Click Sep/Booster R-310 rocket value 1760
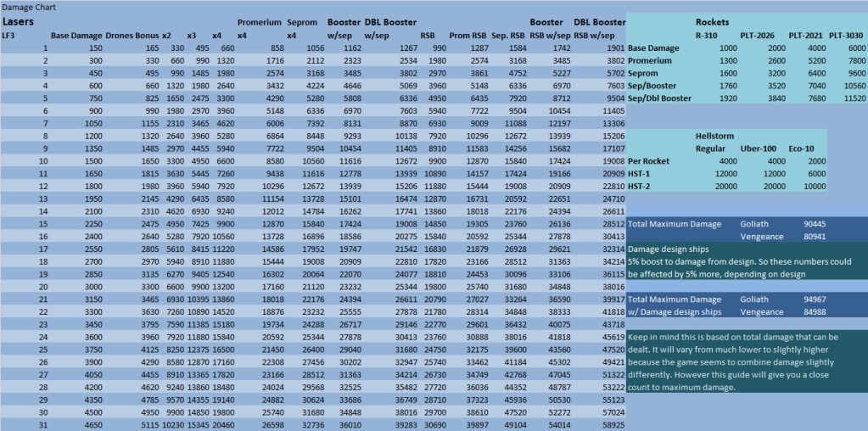Screen dimensions: 868x431 (727, 86)
